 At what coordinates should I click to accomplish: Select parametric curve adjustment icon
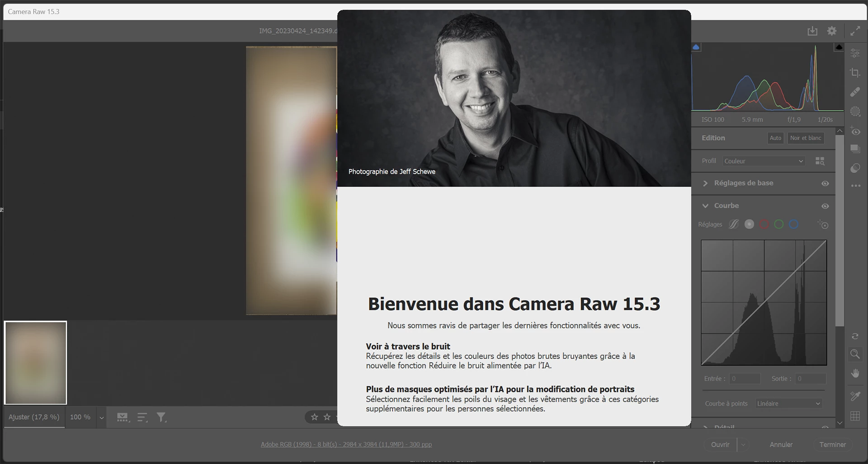click(734, 224)
